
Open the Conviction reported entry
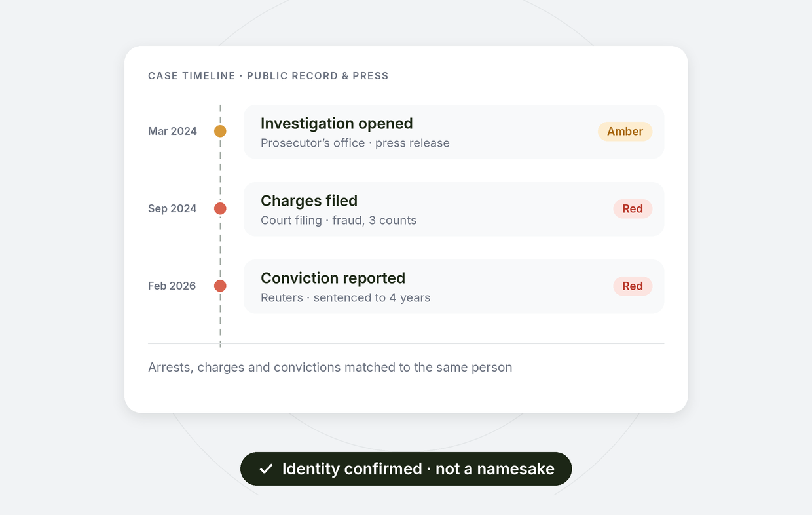coord(454,286)
